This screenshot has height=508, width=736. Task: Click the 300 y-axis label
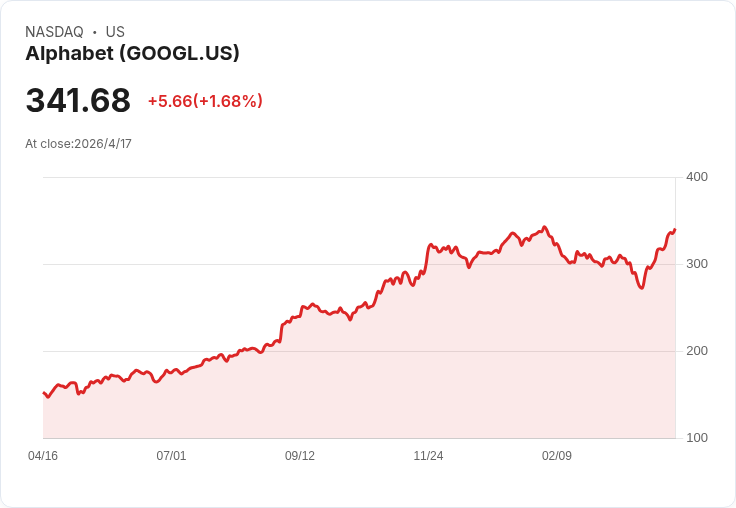tap(696, 264)
